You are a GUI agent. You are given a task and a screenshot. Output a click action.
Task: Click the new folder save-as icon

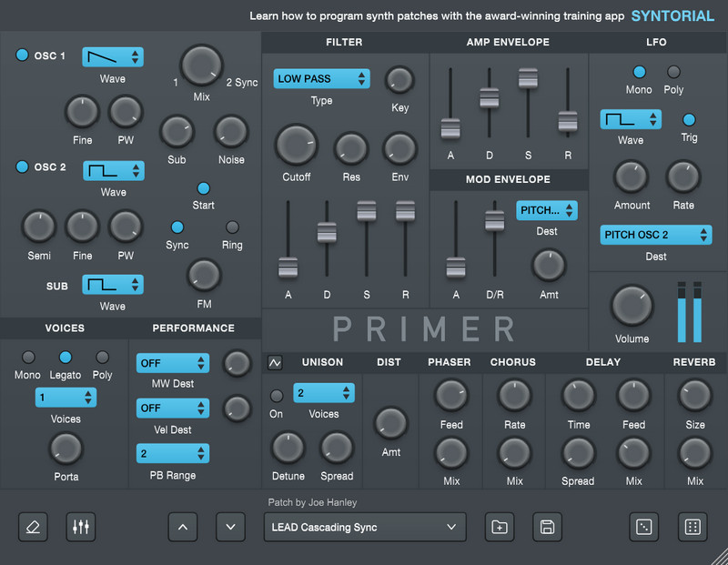pos(500,527)
